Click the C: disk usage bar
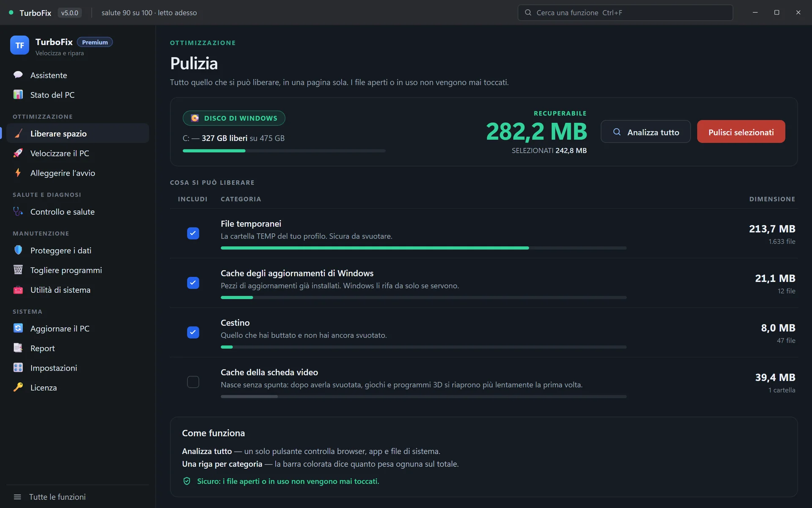Image resolution: width=812 pixels, height=508 pixels. point(284,151)
